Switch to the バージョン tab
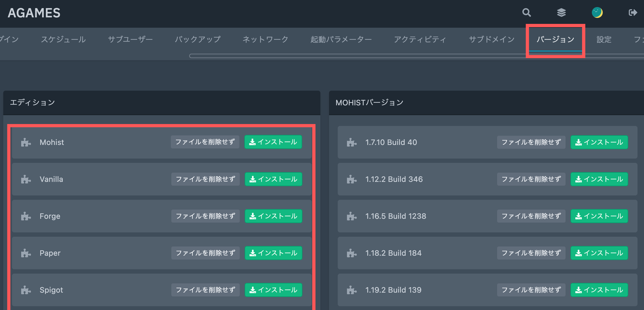 click(555, 40)
